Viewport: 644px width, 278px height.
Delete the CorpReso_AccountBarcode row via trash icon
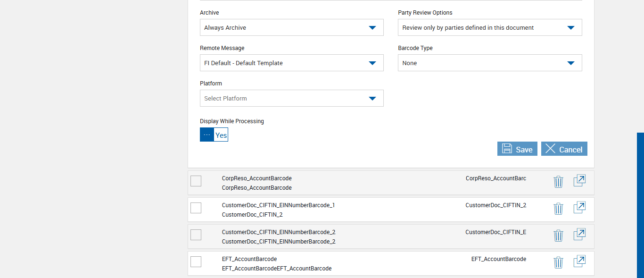558,182
